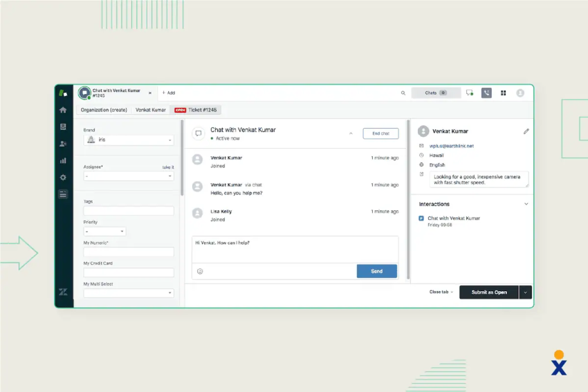Open the emoji picker in chat box

pos(200,271)
